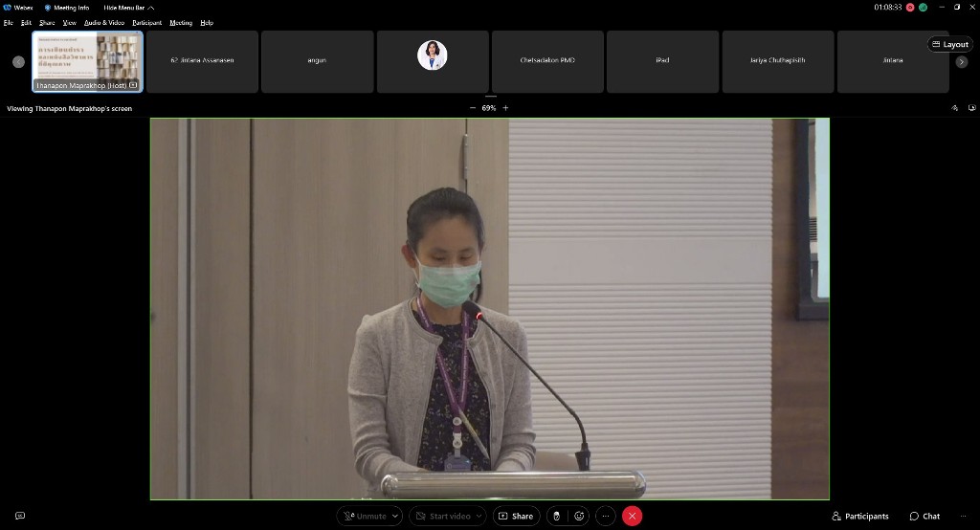Open the Layout options
The image size is (980, 530).
point(949,44)
